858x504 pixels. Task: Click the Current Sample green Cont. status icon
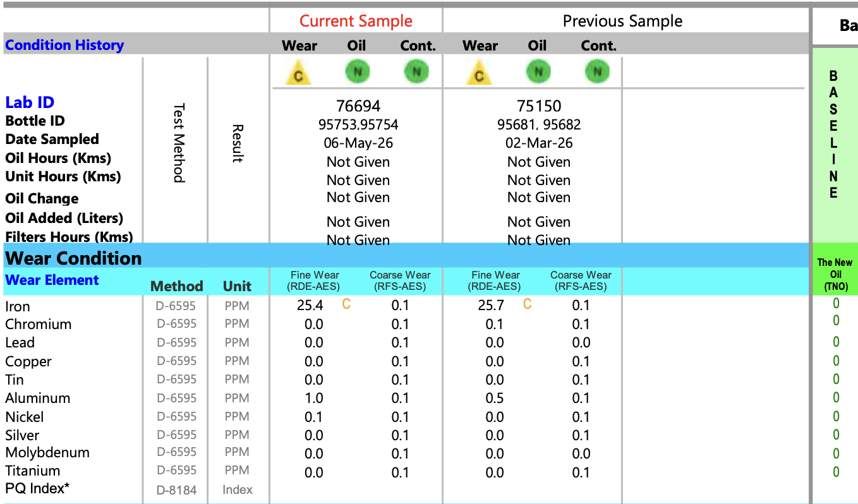pos(416,72)
